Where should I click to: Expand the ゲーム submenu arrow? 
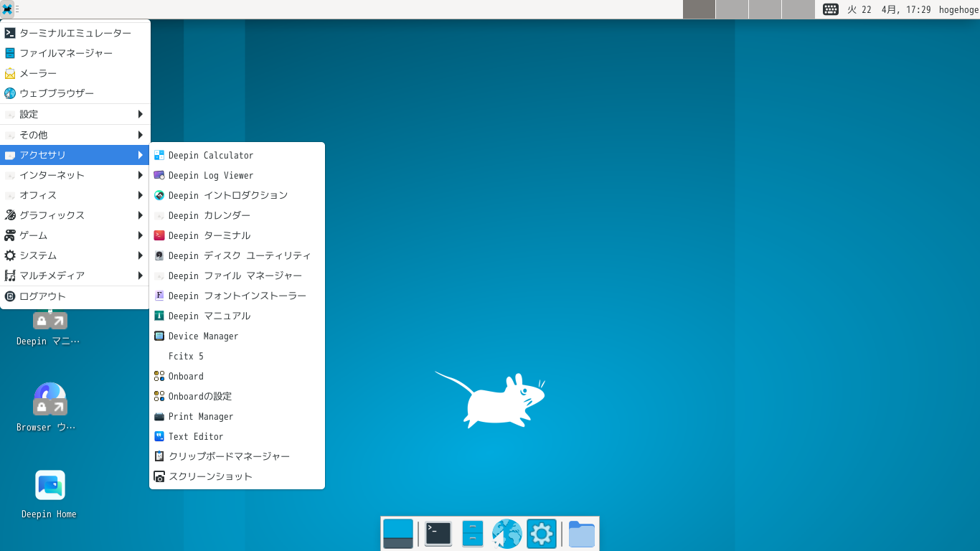(141, 235)
